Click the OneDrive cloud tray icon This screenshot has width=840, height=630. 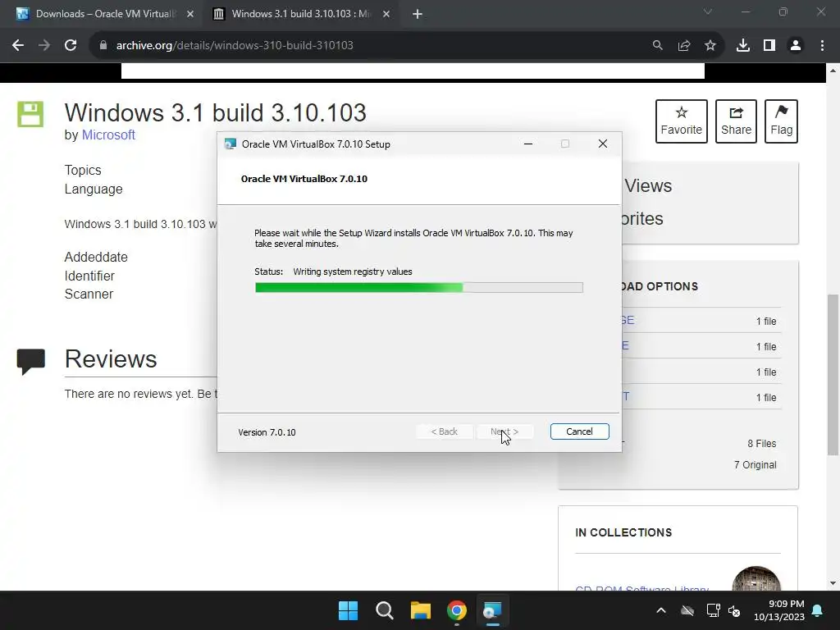click(687, 610)
